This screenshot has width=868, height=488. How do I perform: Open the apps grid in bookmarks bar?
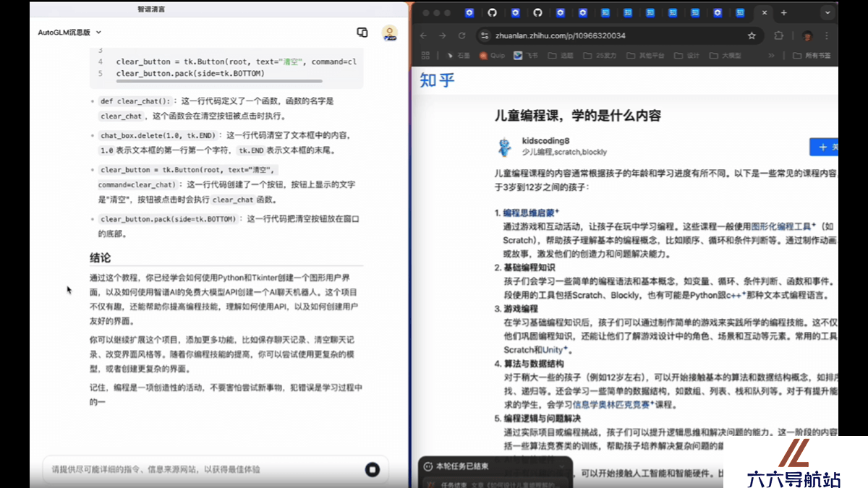point(425,56)
